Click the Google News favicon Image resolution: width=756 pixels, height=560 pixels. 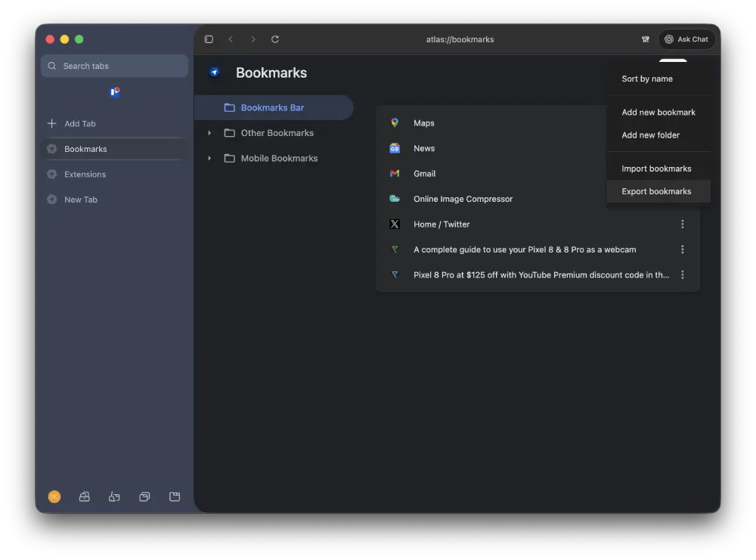pos(395,148)
